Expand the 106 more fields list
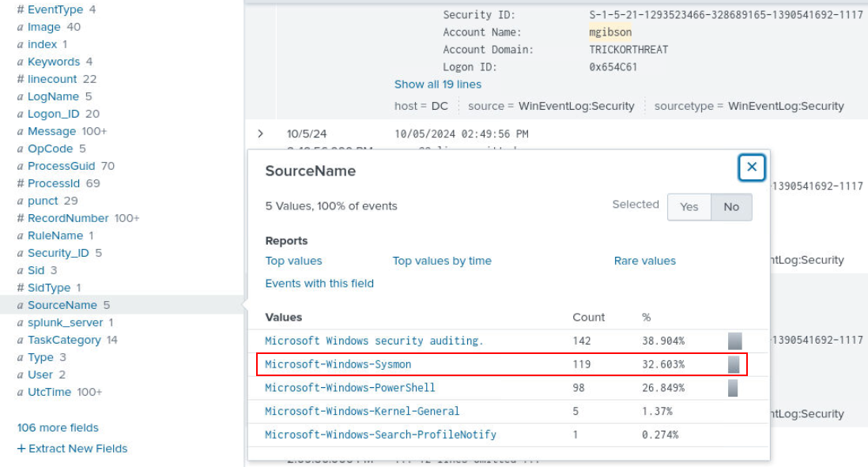 pos(58,427)
